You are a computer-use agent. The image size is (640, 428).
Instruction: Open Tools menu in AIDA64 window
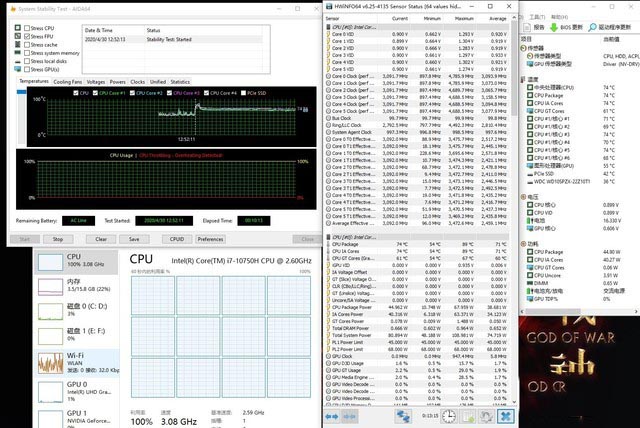(x=537, y=17)
